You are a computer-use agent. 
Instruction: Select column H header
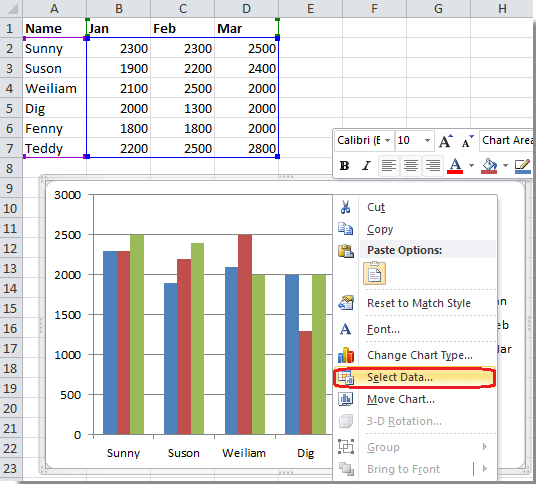tap(502, 8)
